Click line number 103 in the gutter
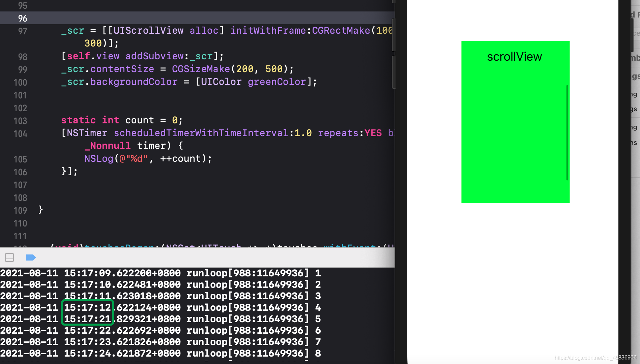The width and height of the screenshot is (640, 364). click(x=20, y=121)
